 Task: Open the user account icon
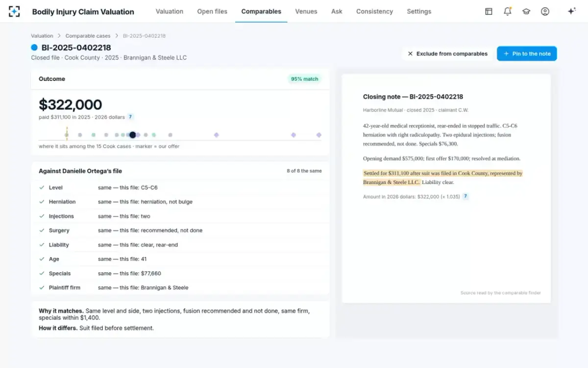click(x=545, y=11)
